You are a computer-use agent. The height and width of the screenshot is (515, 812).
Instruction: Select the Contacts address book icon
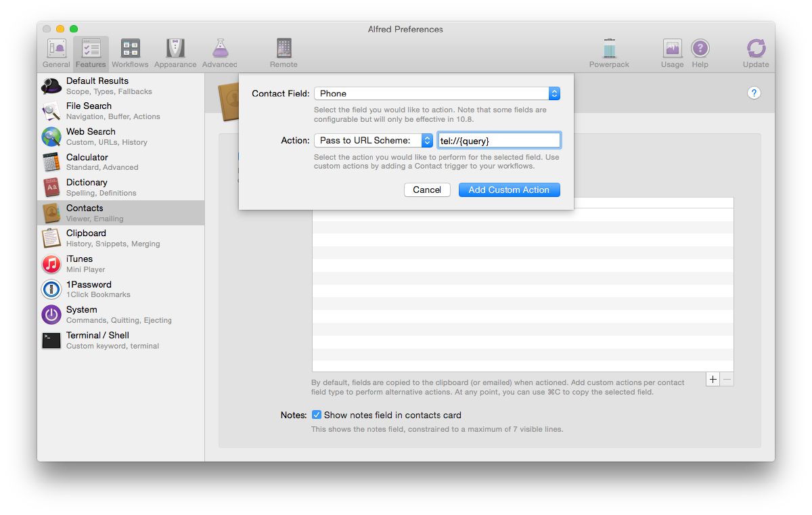pos(51,213)
